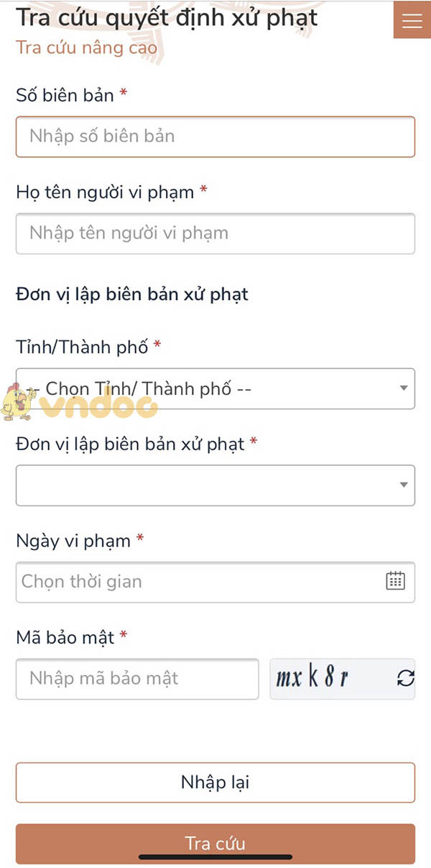
Task: Click Nhập lại to reset the form
Action: pos(215,782)
